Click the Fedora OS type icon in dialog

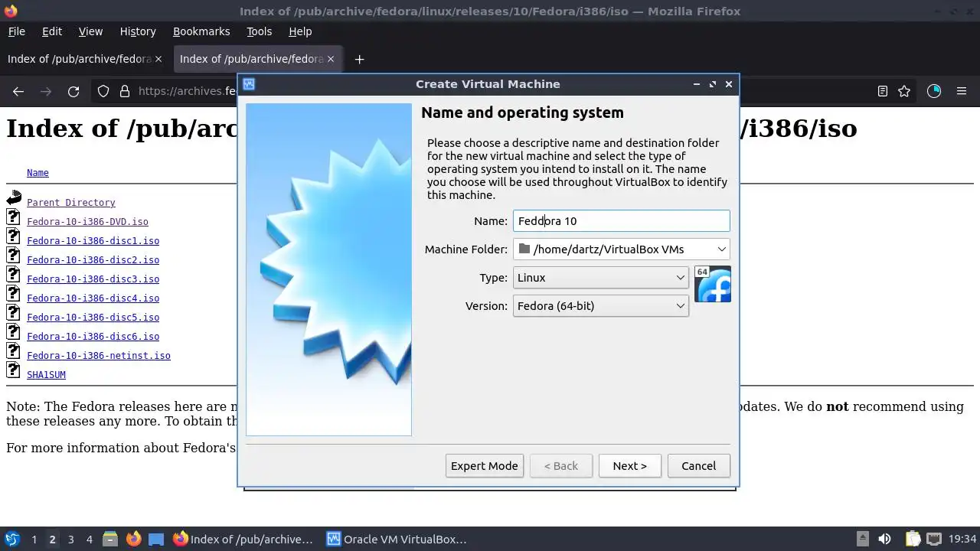[713, 284]
